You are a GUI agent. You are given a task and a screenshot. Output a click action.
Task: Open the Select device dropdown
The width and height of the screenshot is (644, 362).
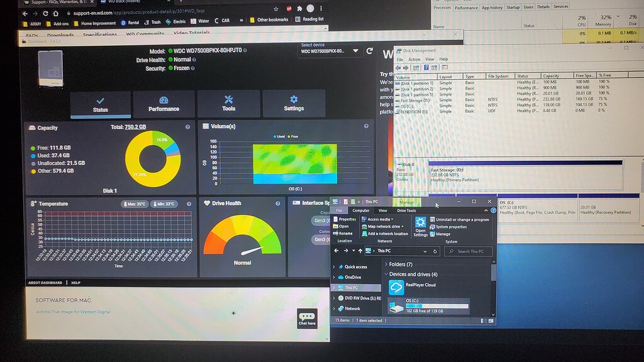point(356,51)
